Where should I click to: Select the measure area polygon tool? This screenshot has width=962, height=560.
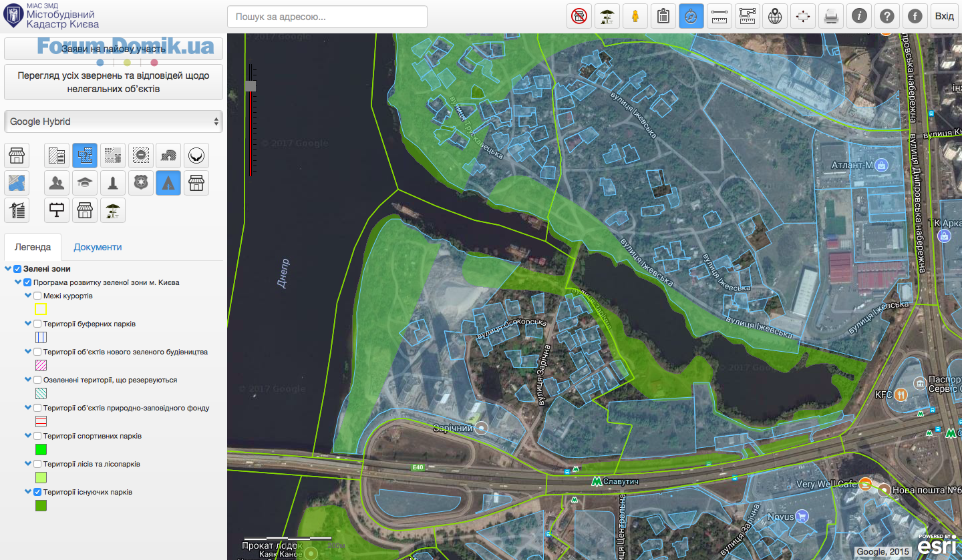748,17
